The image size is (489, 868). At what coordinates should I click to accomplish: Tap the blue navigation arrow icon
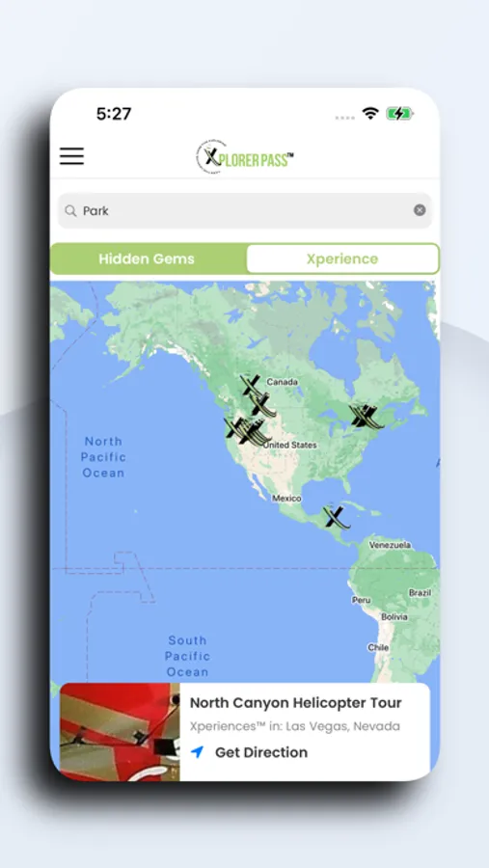coord(197,752)
